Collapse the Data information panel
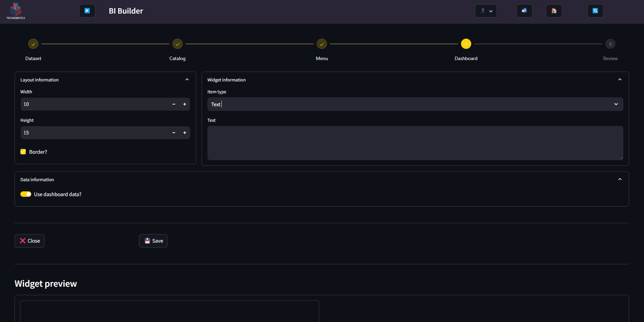 click(620, 179)
